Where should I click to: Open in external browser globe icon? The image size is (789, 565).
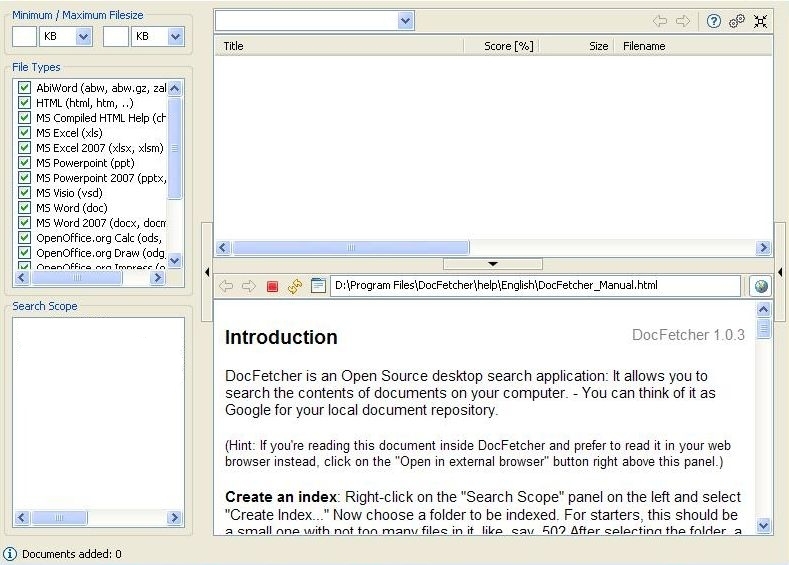click(x=761, y=286)
